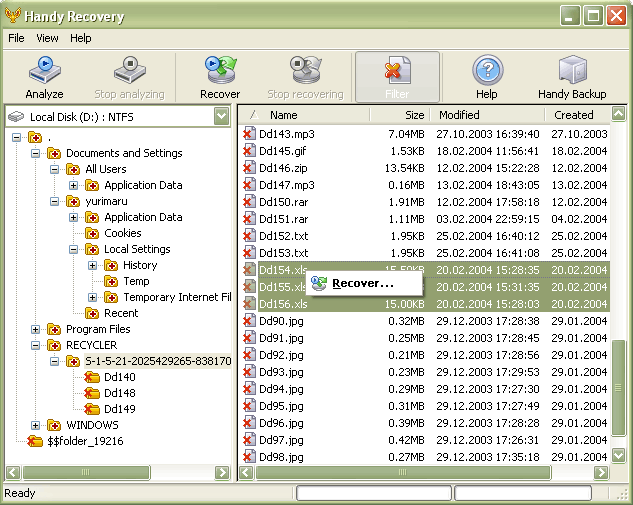Sort by the Modified column header
Screen dimensions: 633x505
[487, 115]
